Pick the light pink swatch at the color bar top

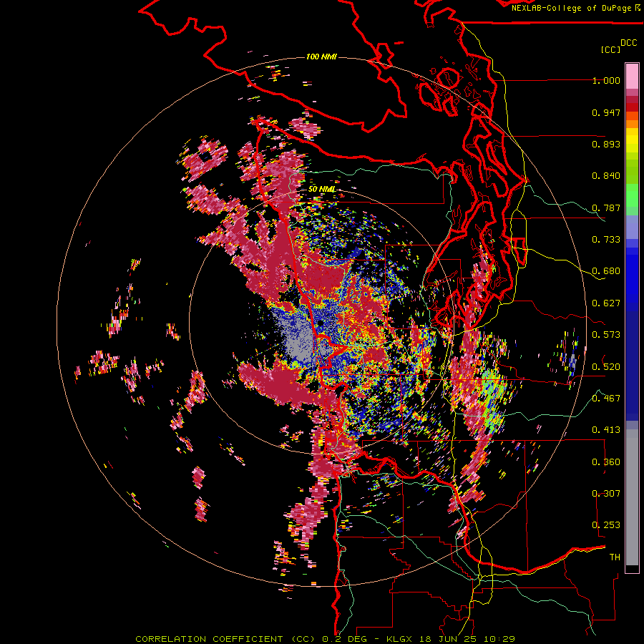pyautogui.click(x=632, y=76)
